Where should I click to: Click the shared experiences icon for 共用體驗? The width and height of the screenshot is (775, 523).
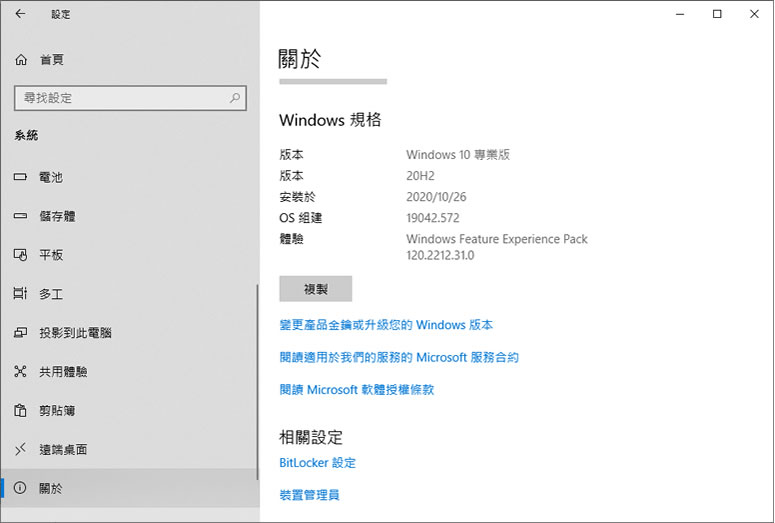pos(20,371)
